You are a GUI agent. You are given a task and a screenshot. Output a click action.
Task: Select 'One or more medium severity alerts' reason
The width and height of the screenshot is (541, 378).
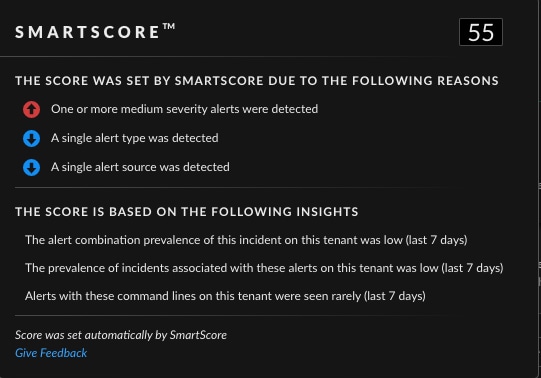pyautogui.click(x=185, y=109)
